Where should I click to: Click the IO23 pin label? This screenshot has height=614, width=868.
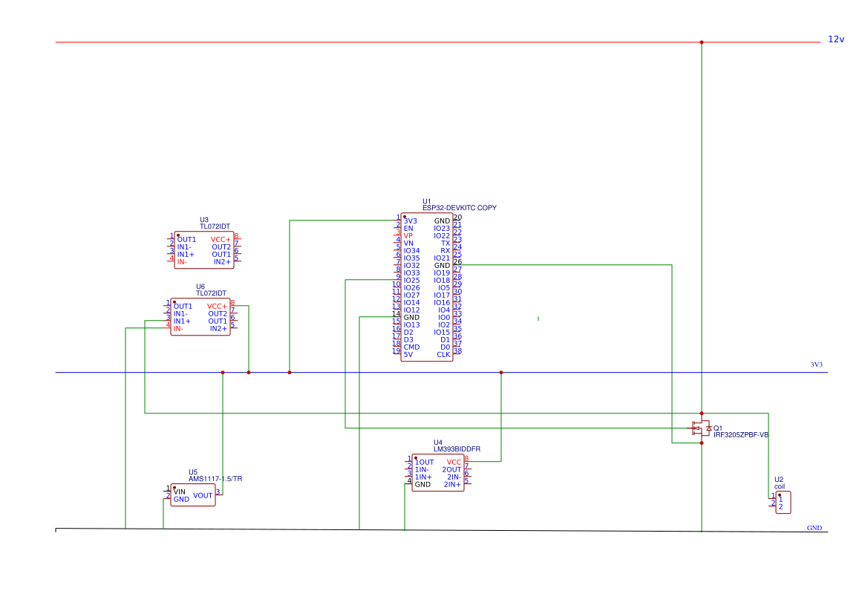point(442,229)
